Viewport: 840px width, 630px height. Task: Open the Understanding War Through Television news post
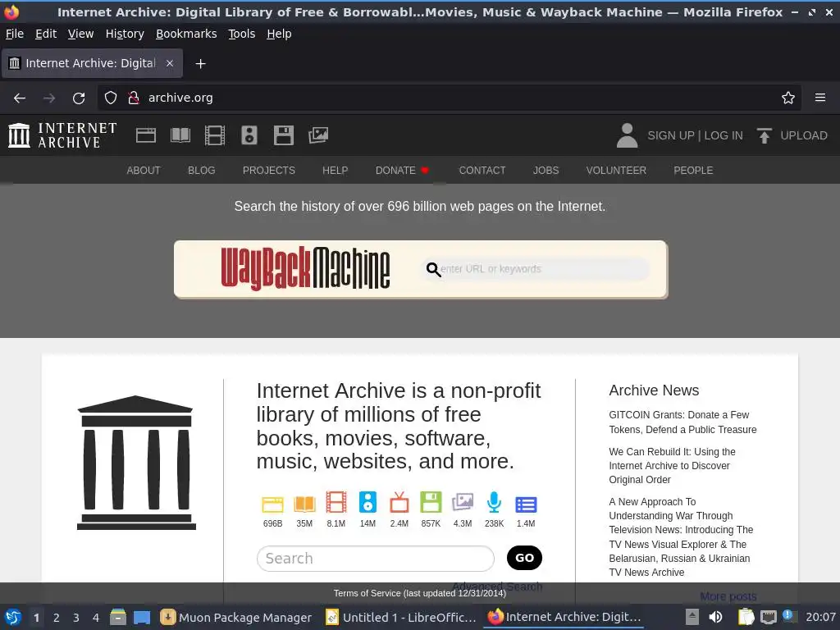(x=681, y=536)
